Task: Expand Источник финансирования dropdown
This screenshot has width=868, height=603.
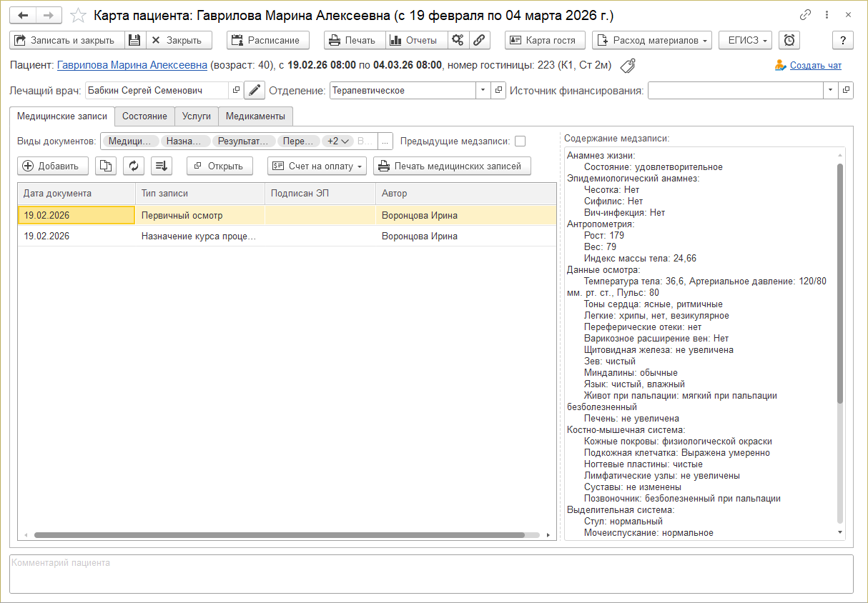Action: 830,91
